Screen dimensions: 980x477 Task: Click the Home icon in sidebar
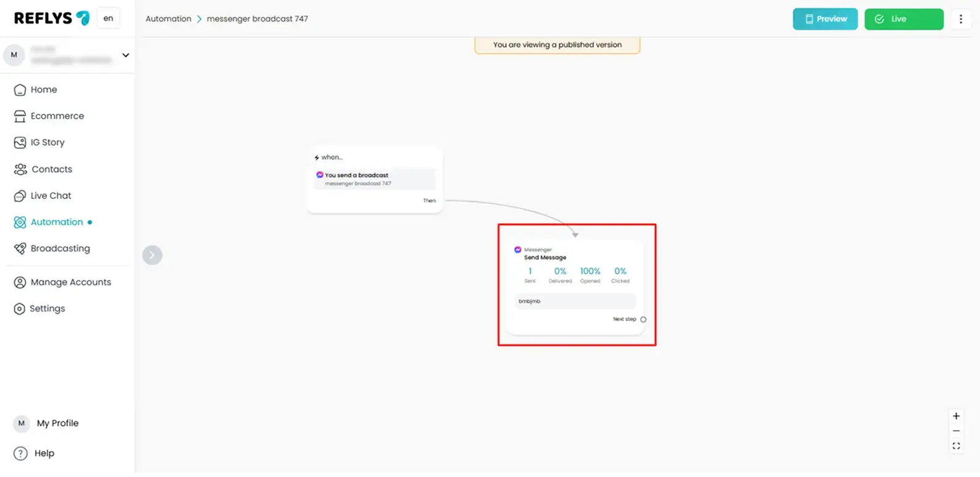coord(20,90)
